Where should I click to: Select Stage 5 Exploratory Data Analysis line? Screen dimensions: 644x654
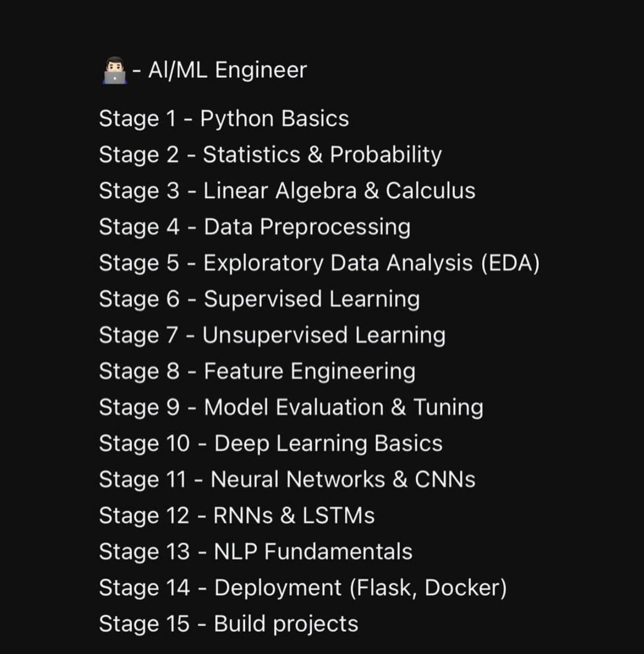[319, 263]
